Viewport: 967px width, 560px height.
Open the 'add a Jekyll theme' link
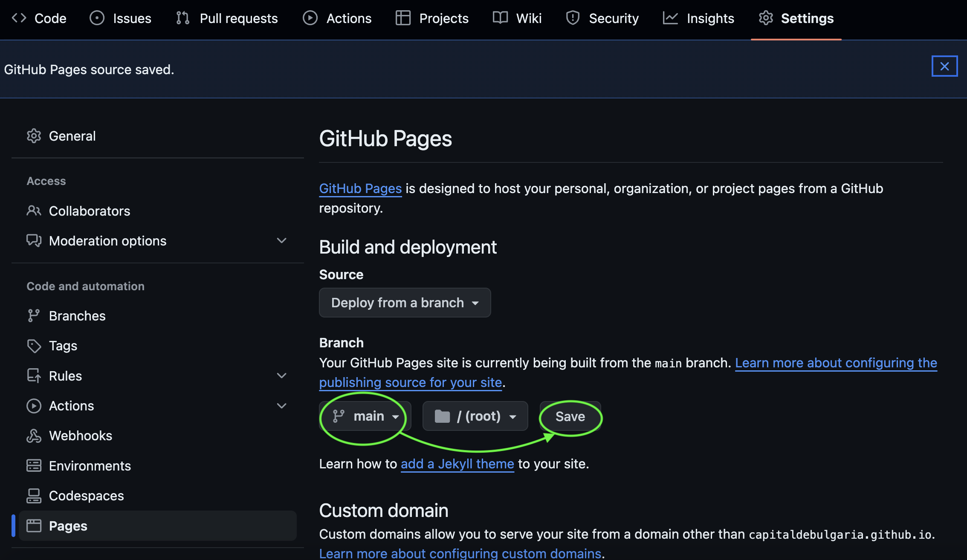coord(457,464)
